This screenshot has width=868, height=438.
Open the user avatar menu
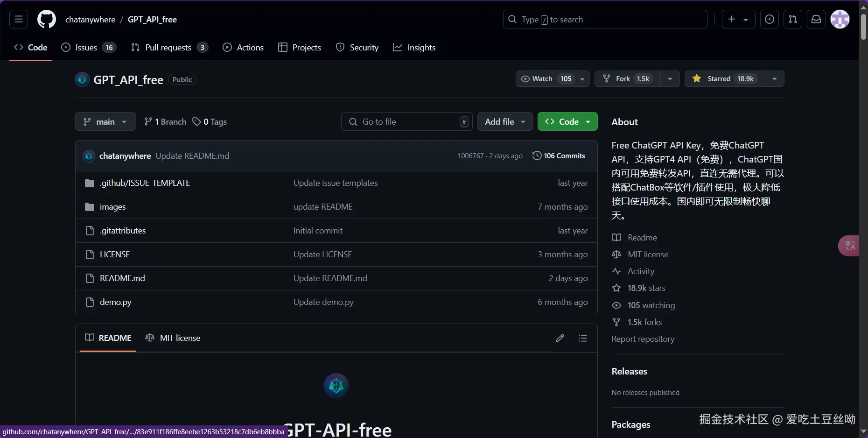click(x=840, y=19)
